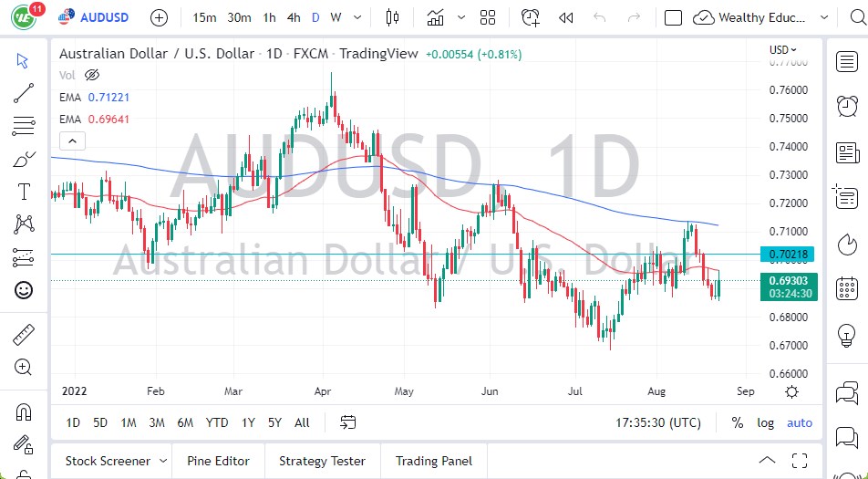Viewport: 868px width, 479px height.
Task: Select the 6M date range button
Action: pos(185,422)
